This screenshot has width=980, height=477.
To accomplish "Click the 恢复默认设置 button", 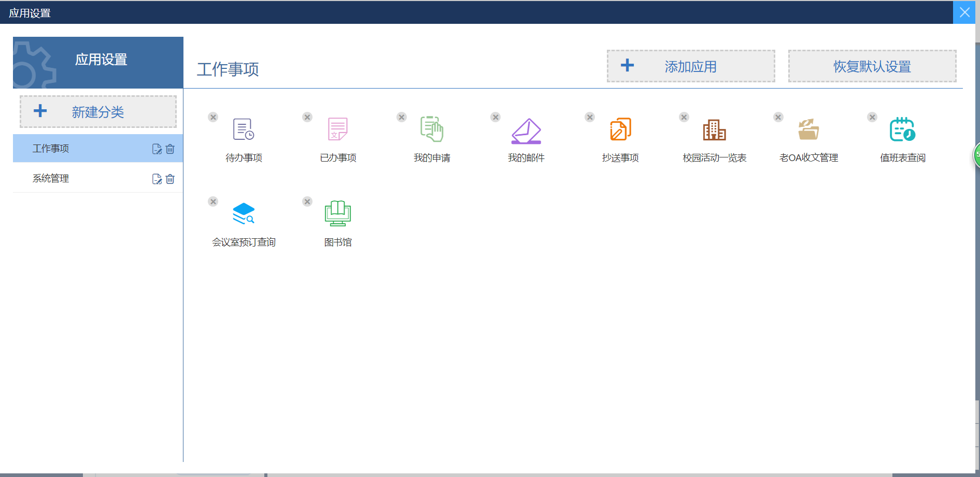I will pos(872,66).
